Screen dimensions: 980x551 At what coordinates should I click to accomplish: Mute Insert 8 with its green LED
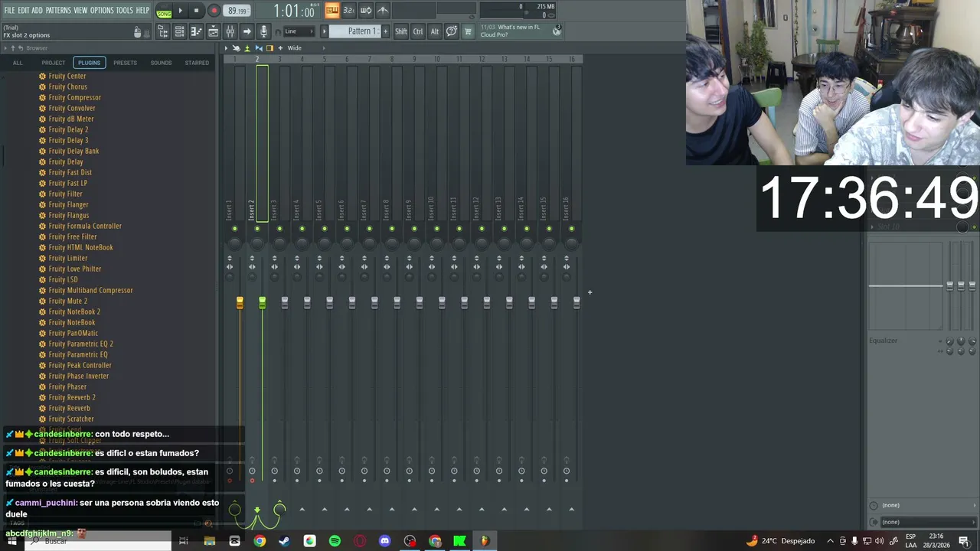tap(392, 229)
